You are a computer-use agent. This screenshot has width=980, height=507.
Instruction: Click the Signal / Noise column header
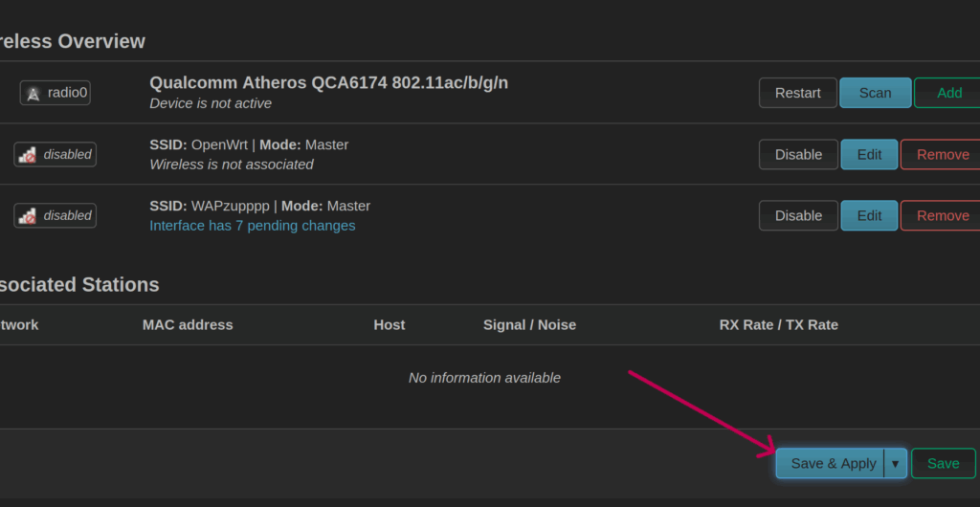[529, 324]
